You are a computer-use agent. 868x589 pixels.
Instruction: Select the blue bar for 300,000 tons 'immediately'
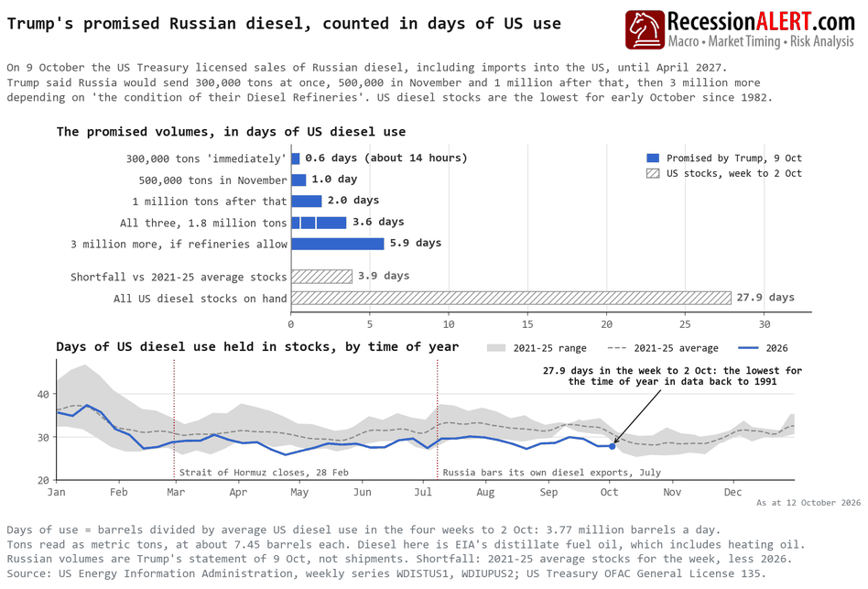tap(296, 158)
